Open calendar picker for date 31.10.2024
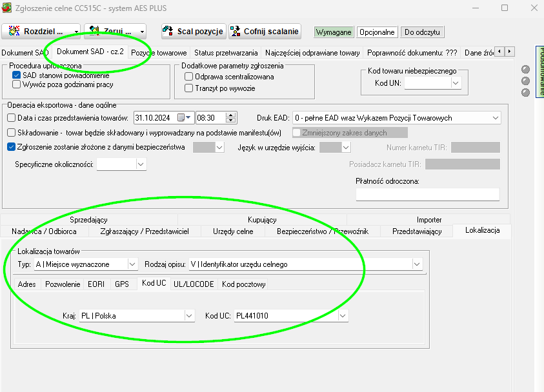 point(184,118)
